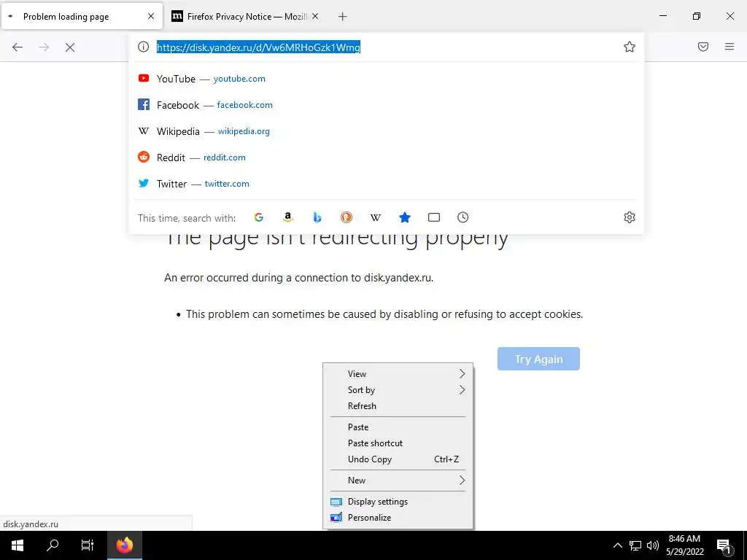
Task: Choose Refresh in the context menu
Action: coord(398,406)
